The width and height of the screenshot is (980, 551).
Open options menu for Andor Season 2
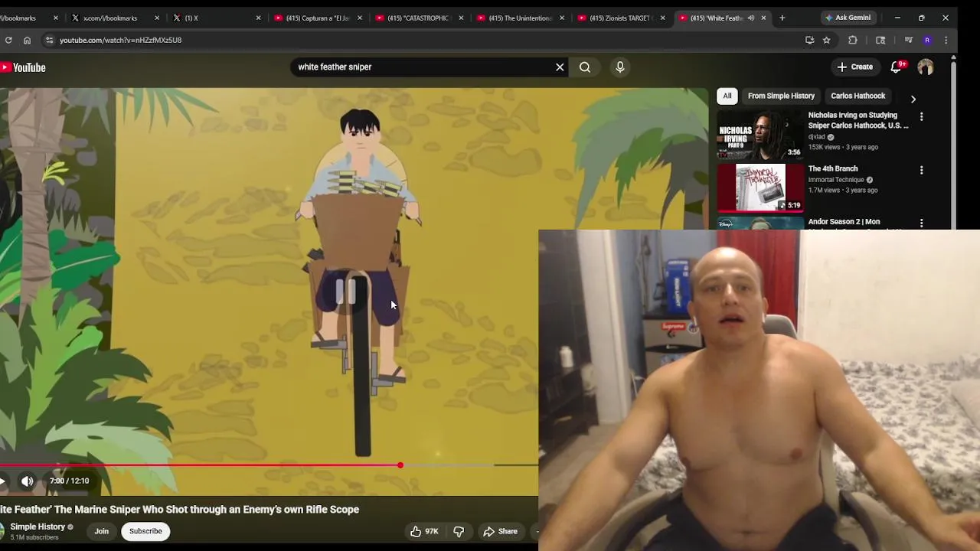click(922, 223)
